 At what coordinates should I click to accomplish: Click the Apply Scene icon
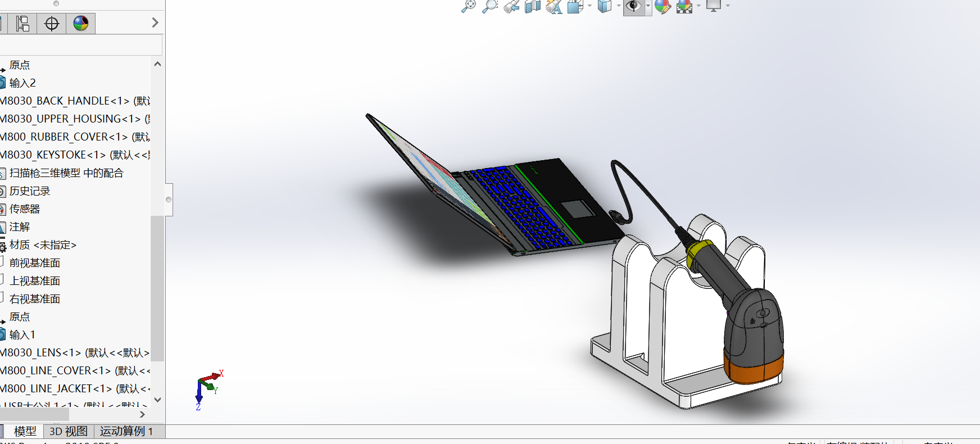pos(684,6)
